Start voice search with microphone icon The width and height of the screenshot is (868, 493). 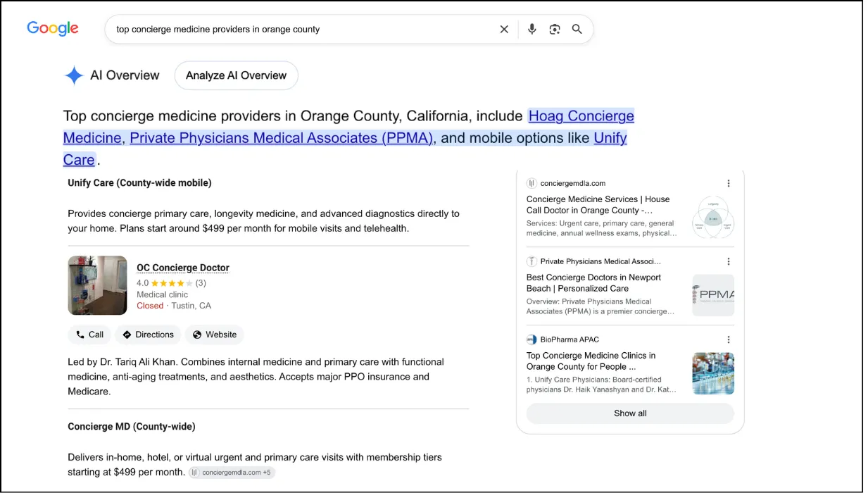(x=532, y=29)
